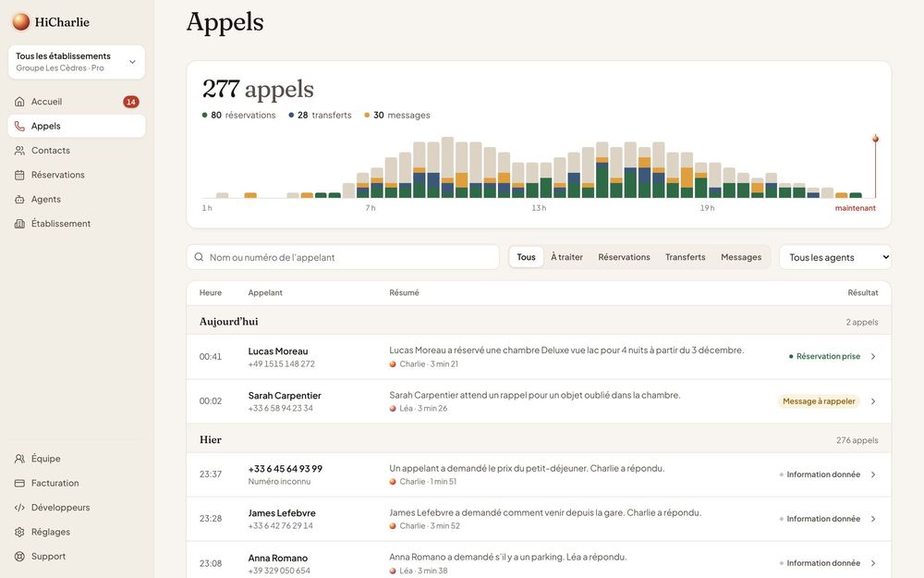Click caller name Lucas Moreau

tap(278, 350)
